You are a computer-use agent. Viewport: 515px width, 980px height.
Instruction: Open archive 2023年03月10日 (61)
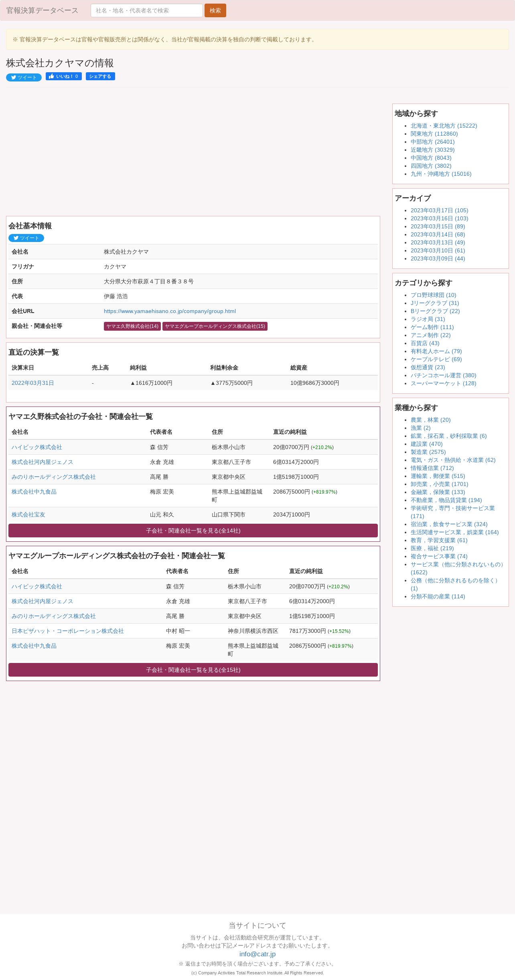[x=438, y=250]
